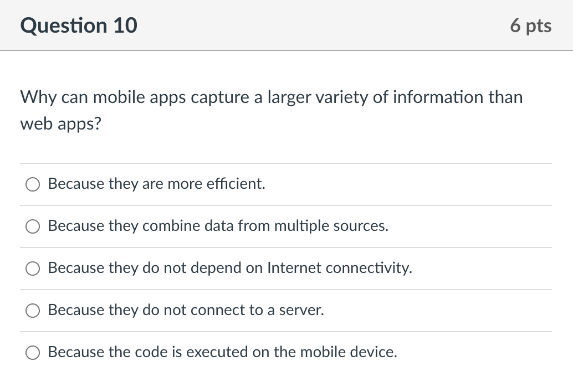Click the answer text mentioning Internet connectivity
This screenshot has width=573, height=392.
(x=230, y=268)
